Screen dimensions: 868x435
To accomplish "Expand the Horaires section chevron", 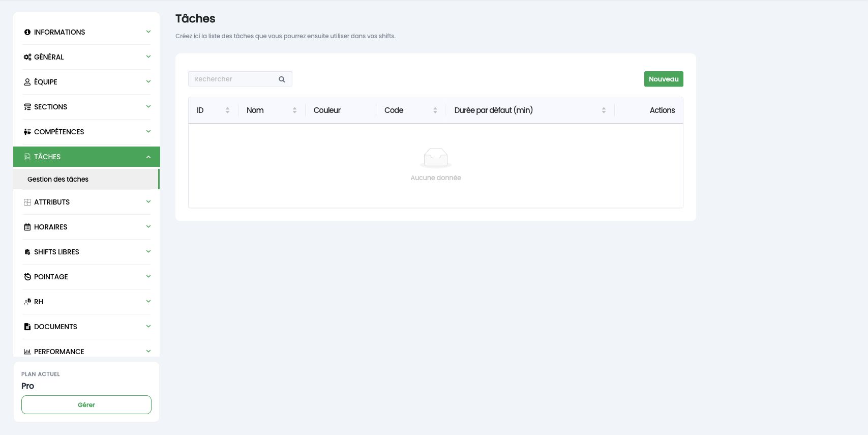I will pos(148,226).
